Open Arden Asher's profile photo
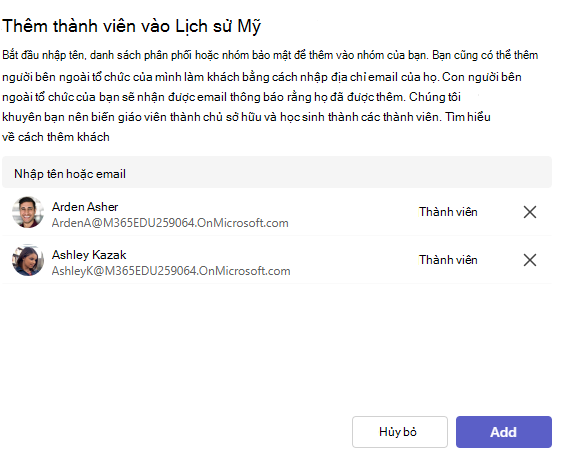Viewport: 561px width, 464px height. (28, 212)
